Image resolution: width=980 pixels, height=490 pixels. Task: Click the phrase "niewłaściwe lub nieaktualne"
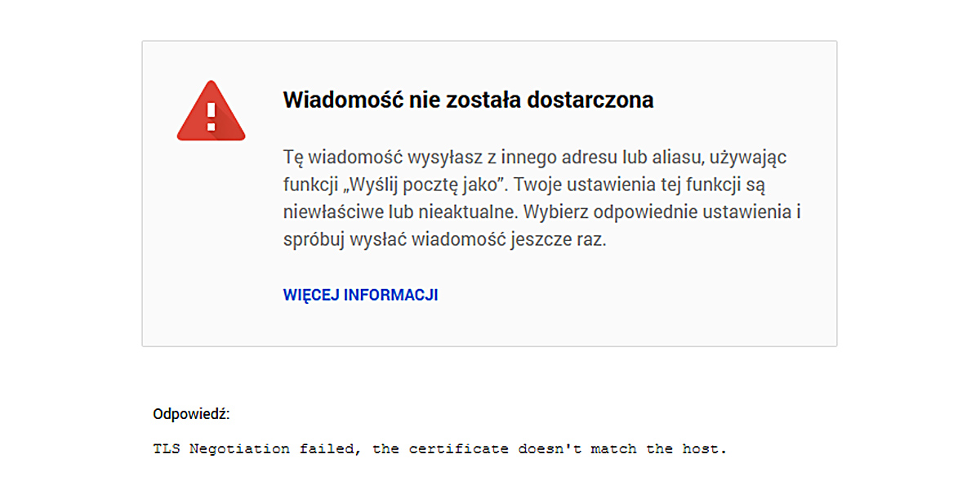point(399,212)
